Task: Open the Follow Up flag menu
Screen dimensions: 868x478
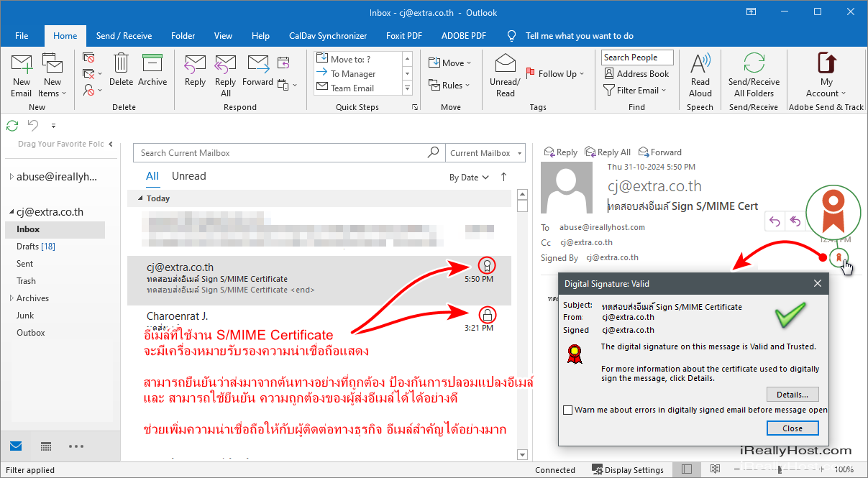Action: pyautogui.click(x=554, y=73)
